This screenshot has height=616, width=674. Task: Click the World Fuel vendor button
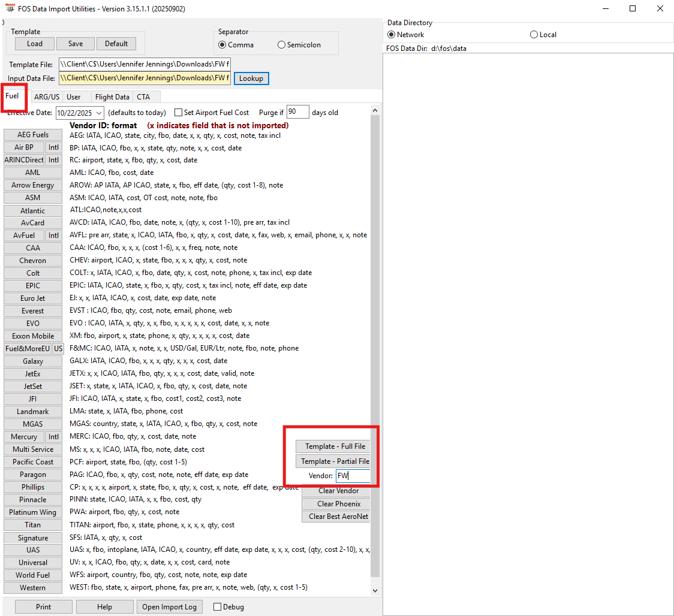point(33,575)
